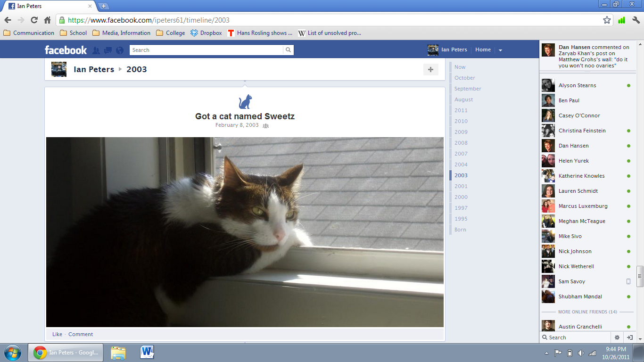Click the network signal tray icon

coord(592,353)
